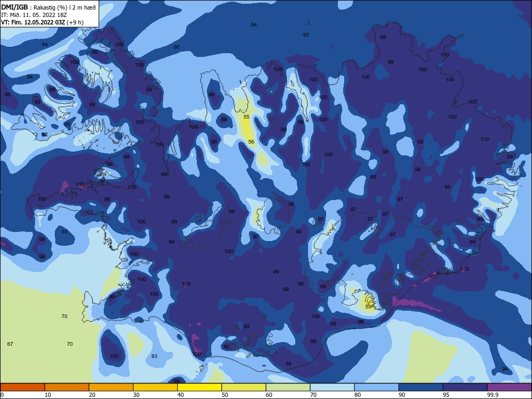532x399 pixels.
Task: Select the 30–40 golden legend swatch
Action: coord(155,387)
